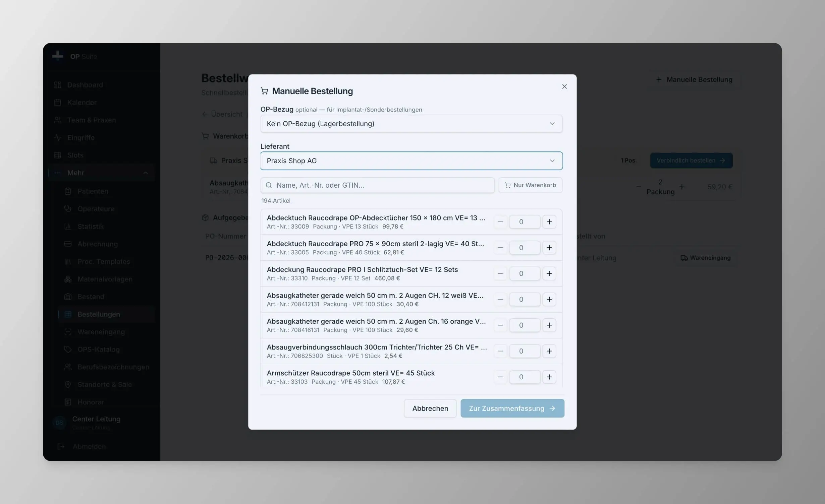
Task: Click the Abrechnung card icon
Action: pyautogui.click(x=68, y=244)
